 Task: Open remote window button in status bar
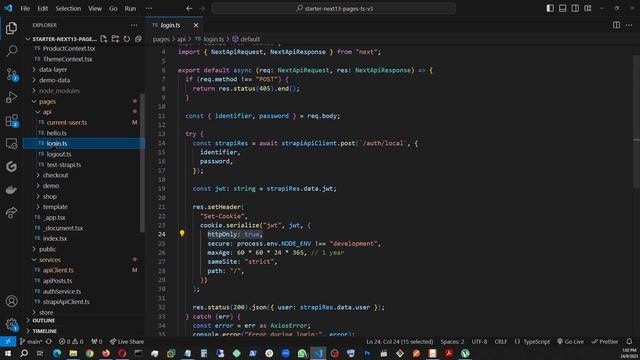click(8, 341)
